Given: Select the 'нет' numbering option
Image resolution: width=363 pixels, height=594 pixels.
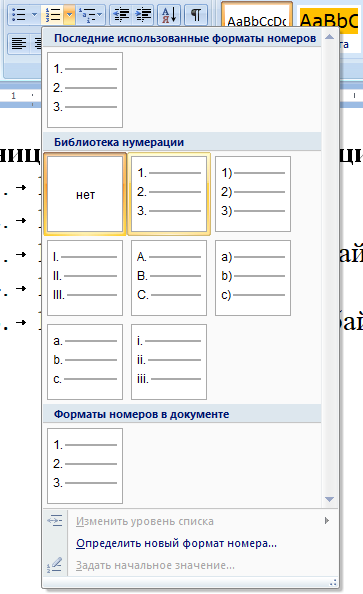Looking at the screenshot, I should click(x=85, y=194).
